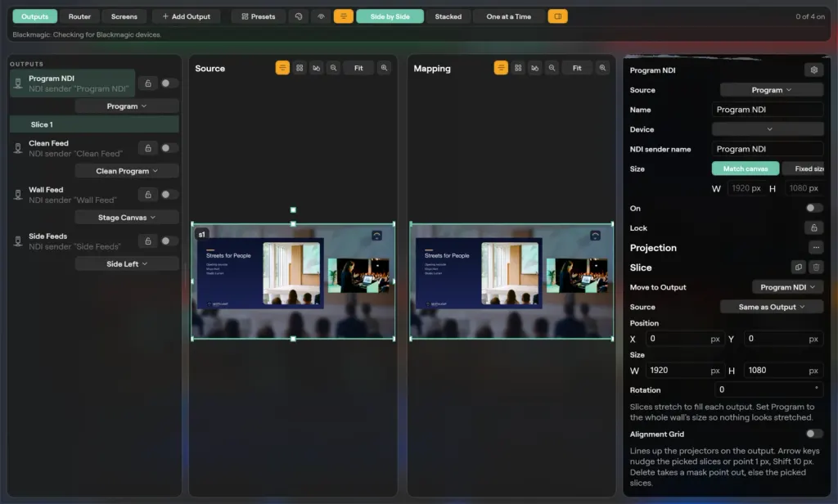This screenshot has width=838, height=504.
Task: Open Program source dropdown under Program NDI
Action: pyautogui.click(x=127, y=106)
